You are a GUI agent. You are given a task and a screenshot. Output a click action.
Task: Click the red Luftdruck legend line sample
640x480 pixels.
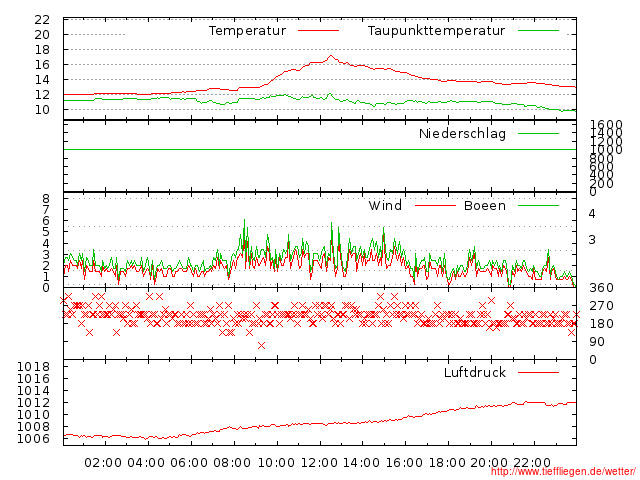[538, 372]
